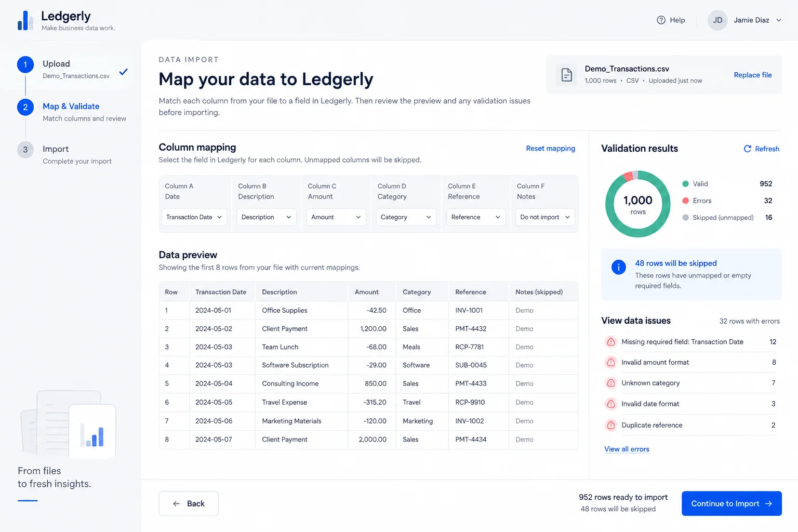Click warning icon beside Missing required field
Image resolution: width=798 pixels, height=532 pixels.
pyautogui.click(x=611, y=342)
